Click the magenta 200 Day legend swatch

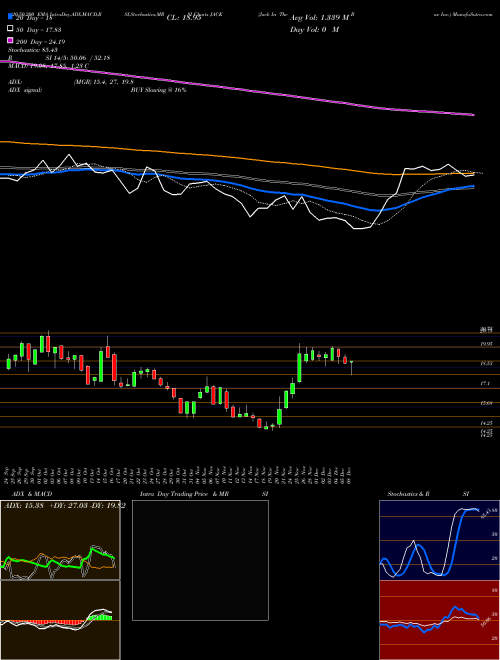tap(11, 41)
